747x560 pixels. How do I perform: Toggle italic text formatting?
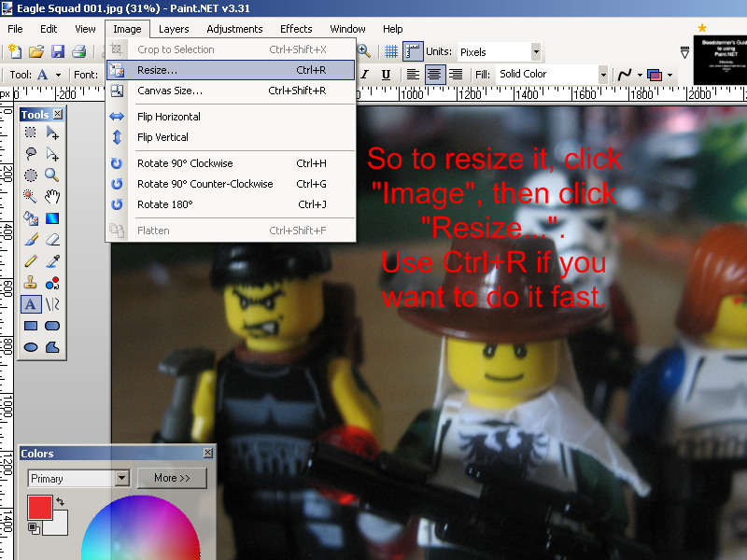[x=364, y=75]
